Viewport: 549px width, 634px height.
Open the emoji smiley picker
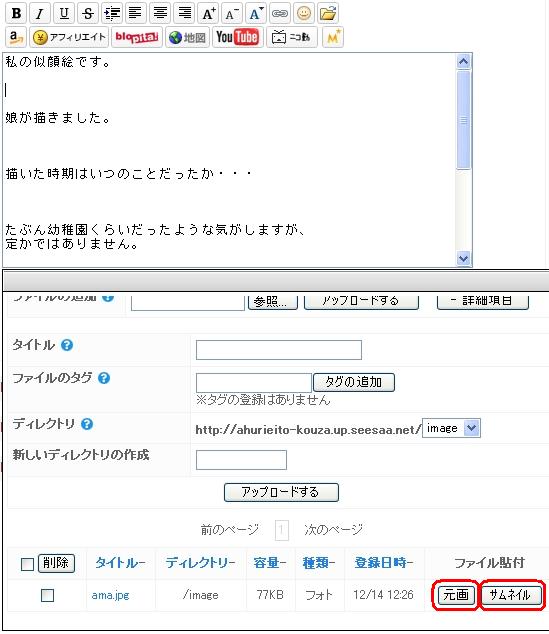coord(304,13)
